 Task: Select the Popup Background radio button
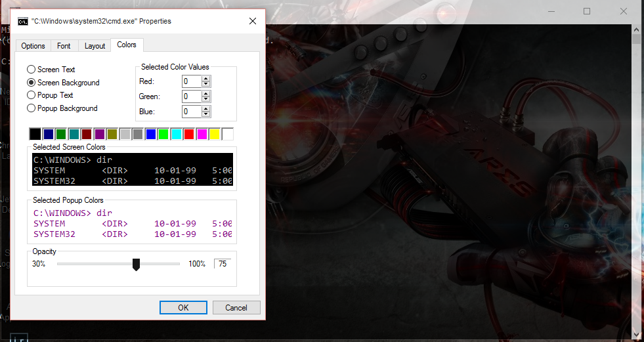tap(31, 108)
